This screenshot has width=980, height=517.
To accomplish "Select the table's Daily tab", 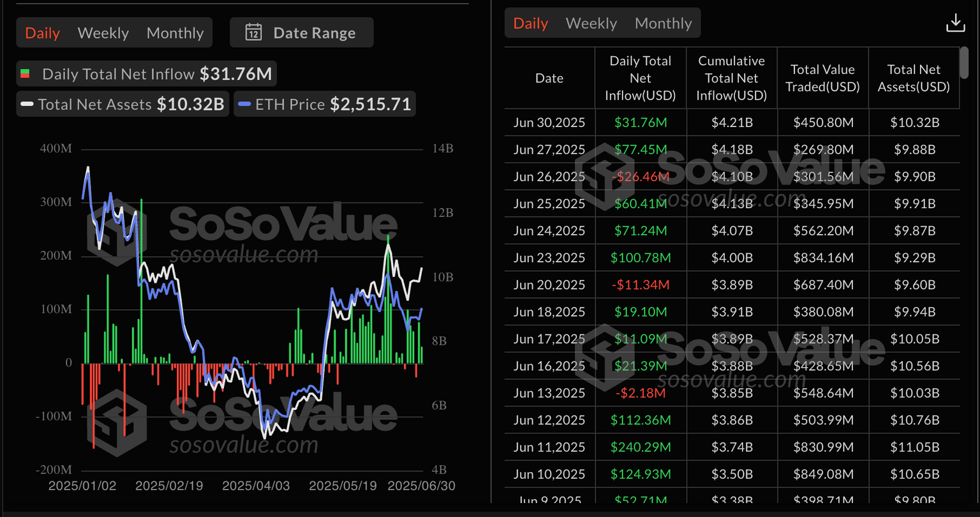I will [531, 24].
